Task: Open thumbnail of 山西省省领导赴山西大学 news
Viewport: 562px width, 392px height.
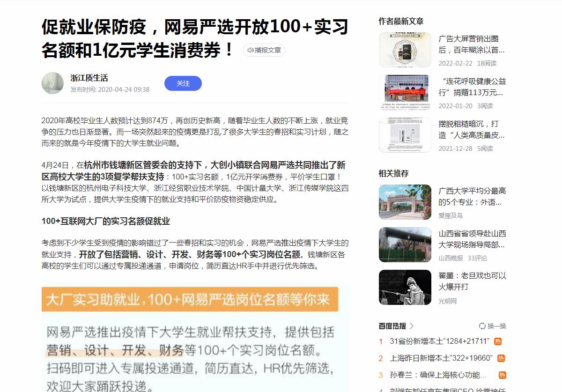Action: (405, 244)
